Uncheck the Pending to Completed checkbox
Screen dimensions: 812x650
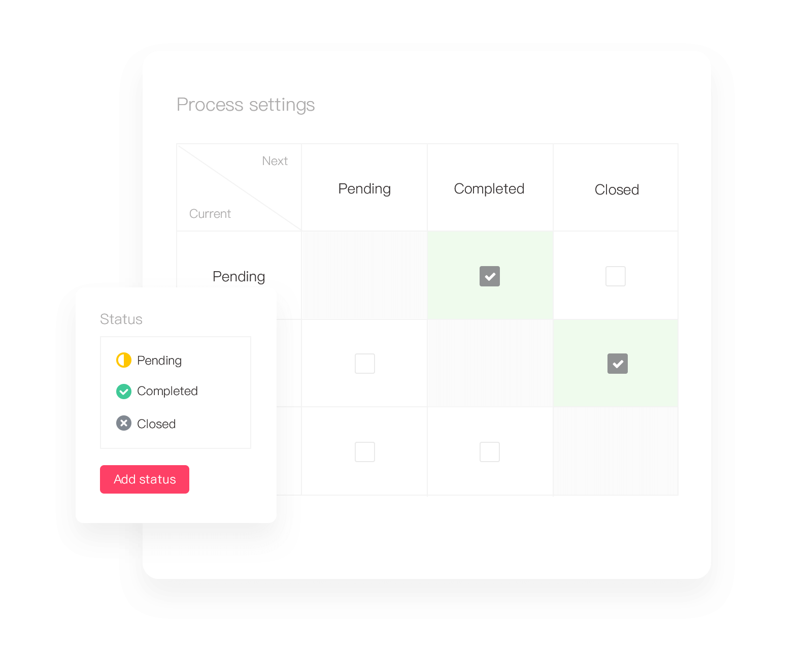pos(490,276)
